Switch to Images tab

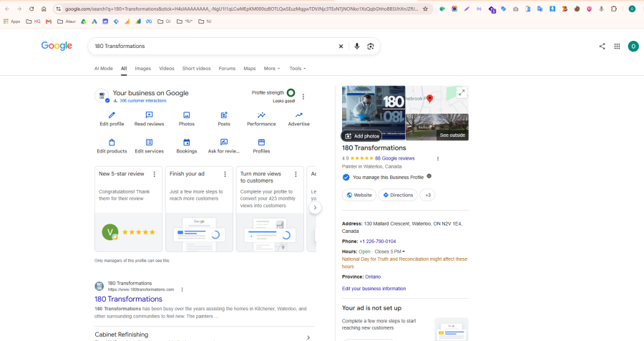click(x=143, y=69)
